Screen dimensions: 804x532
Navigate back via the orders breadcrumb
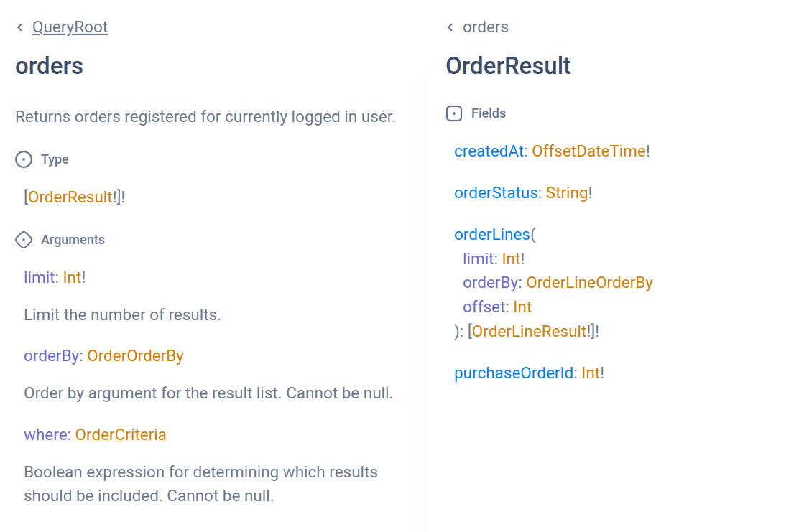click(x=485, y=27)
